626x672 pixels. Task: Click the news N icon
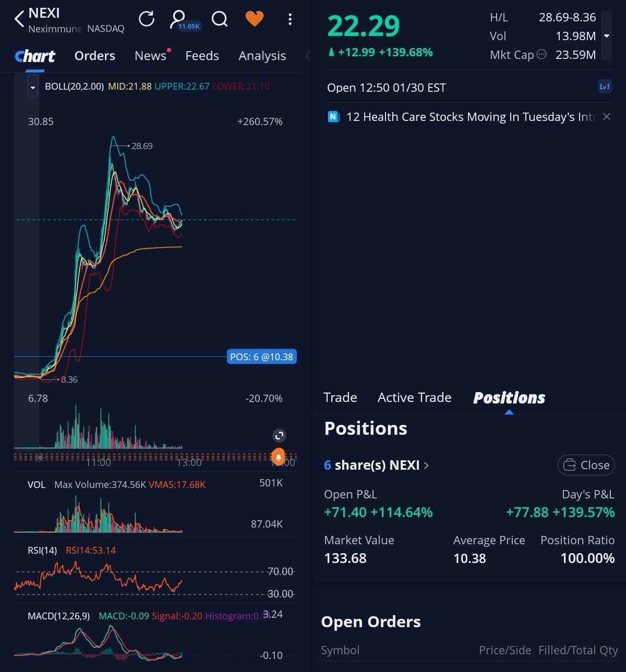click(333, 117)
